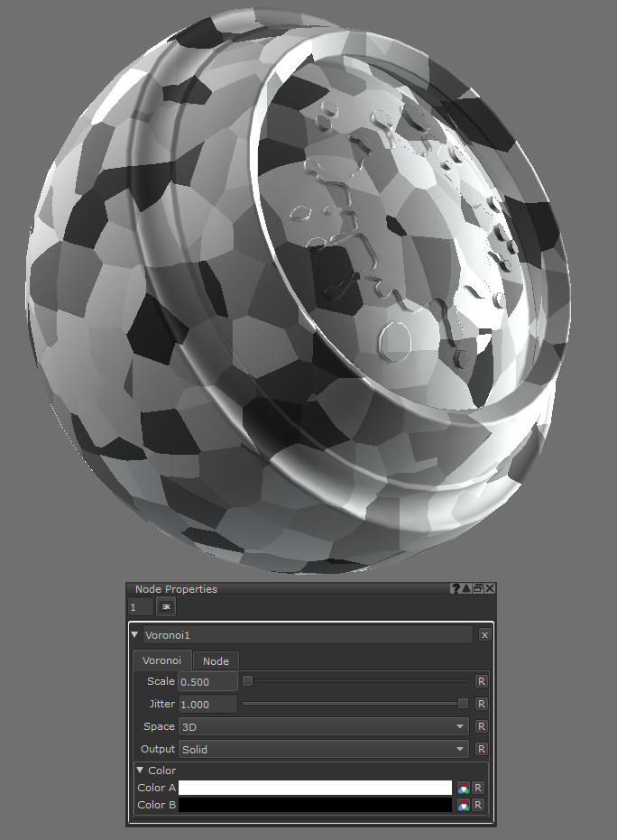Open color picker for Color A

click(464, 788)
